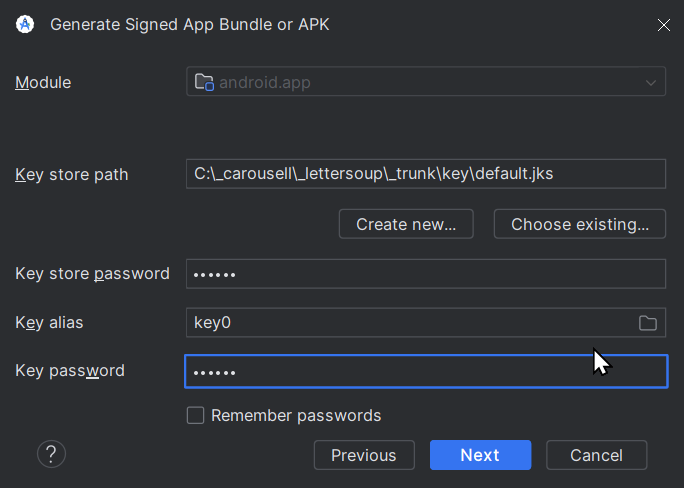Click the module folder icon beside android.app

click(204, 82)
